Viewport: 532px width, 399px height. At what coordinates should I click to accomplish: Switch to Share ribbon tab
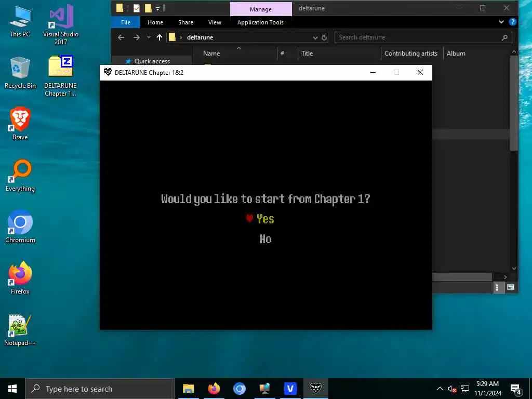[185, 22]
